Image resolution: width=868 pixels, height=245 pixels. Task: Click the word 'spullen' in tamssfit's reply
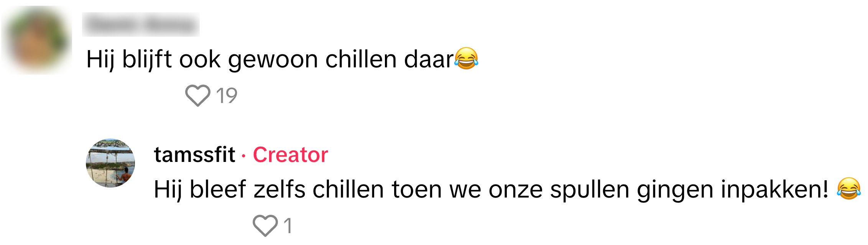coord(590,190)
